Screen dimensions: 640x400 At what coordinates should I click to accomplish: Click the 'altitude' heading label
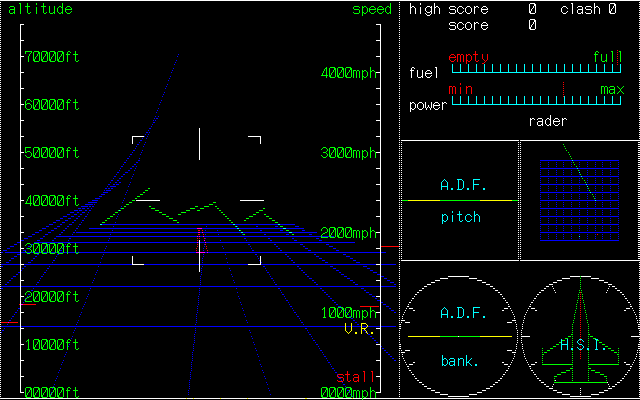(40, 9)
